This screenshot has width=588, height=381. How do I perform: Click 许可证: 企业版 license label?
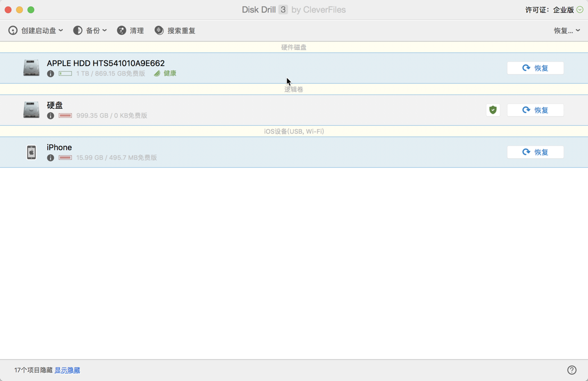click(549, 10)
